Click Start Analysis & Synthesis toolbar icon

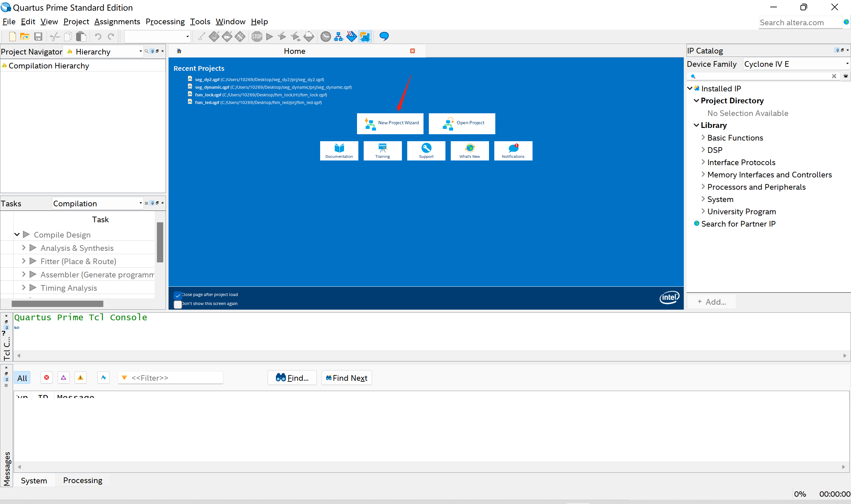pyautogui.click(x=282, y=36)
